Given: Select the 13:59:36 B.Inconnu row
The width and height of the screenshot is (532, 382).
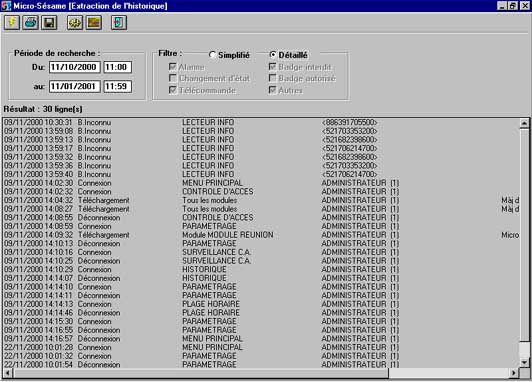Looking at the screenshot, I should click(x=261, y=166).
